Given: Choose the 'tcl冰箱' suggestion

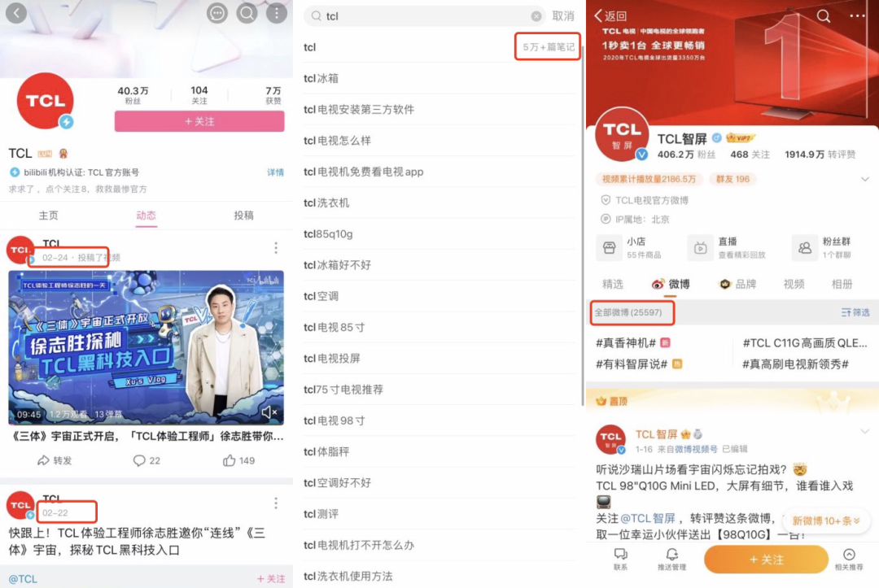Looking at the screenshot, I should click(441, 78).
